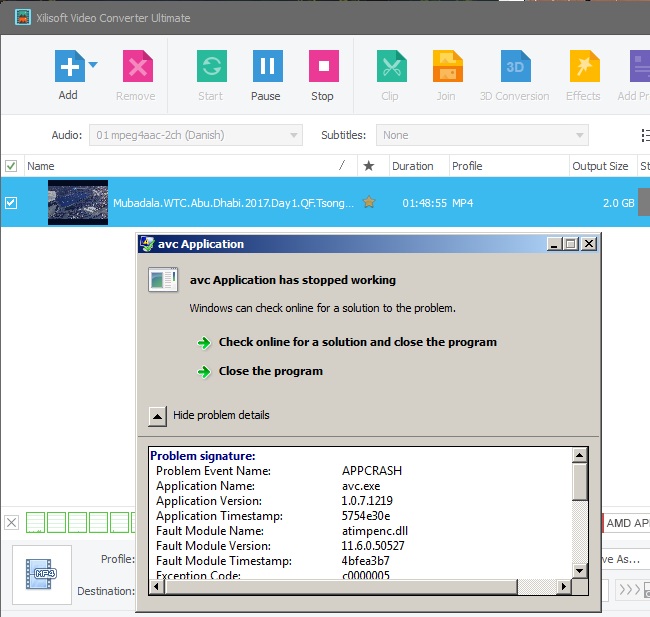The image size is (650, 617).
Task: Open the Subtitles dropdown
Action: [482, 135]
